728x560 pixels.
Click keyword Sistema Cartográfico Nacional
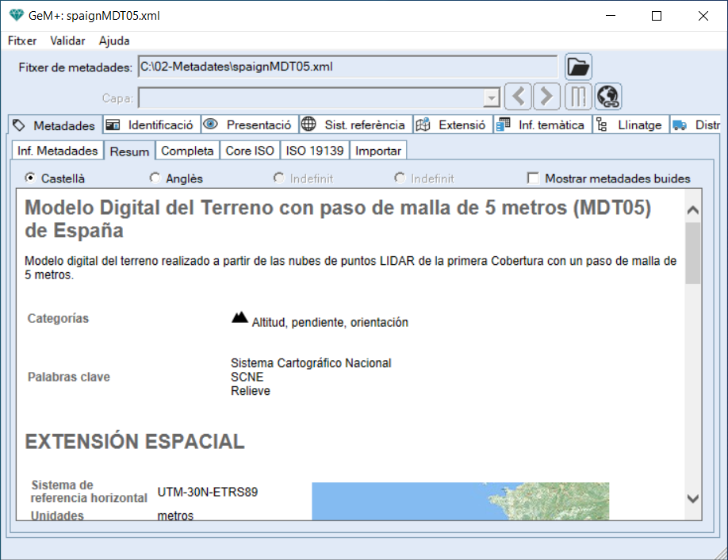pyautogui.click(x=311, y=362)
